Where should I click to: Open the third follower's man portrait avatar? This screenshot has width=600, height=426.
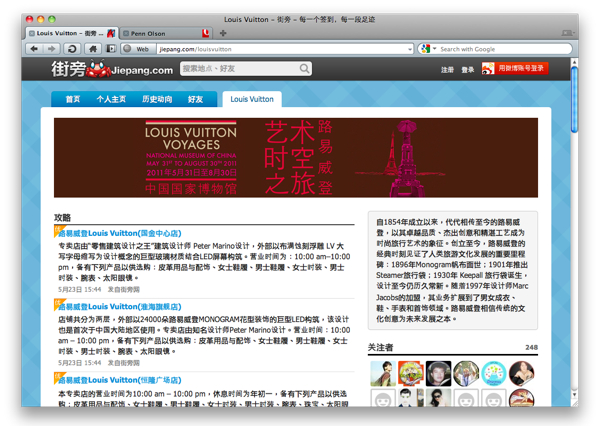(438, 374)
